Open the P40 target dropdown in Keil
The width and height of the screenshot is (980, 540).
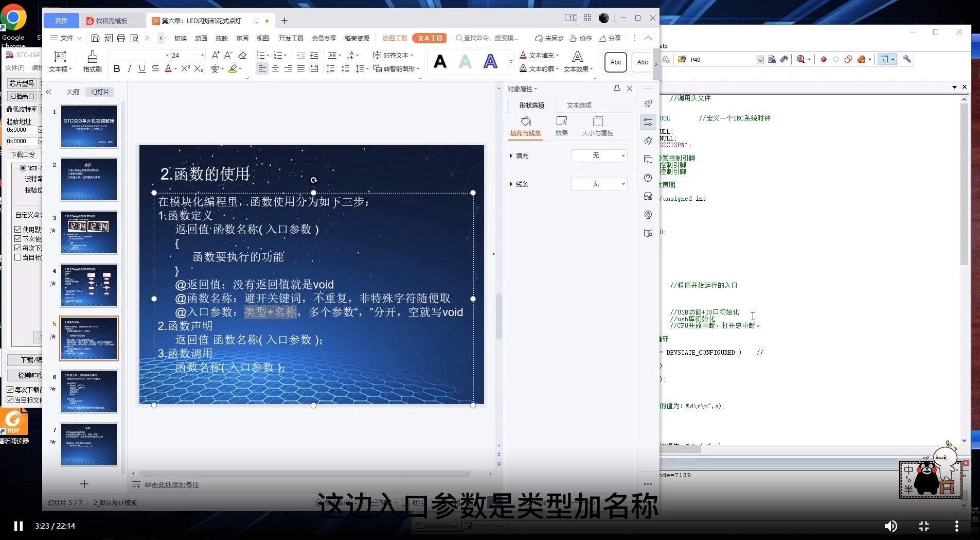pos(760,60)
